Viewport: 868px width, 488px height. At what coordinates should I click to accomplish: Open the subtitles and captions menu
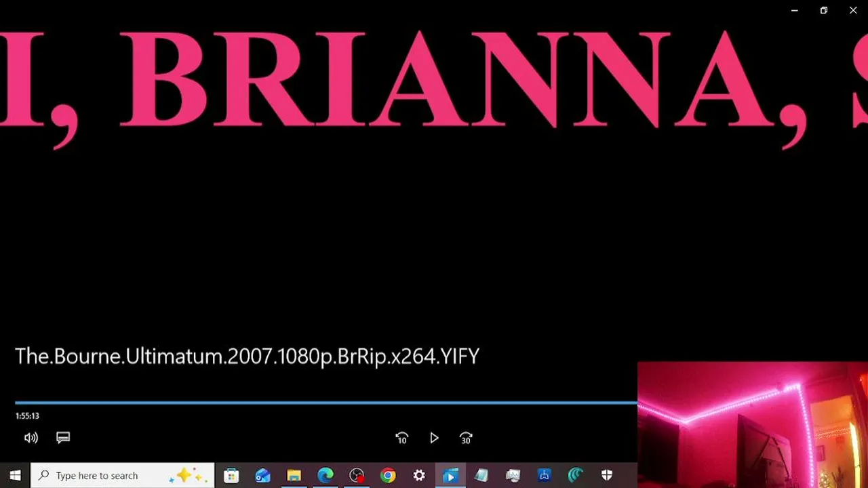pos(63,438)
